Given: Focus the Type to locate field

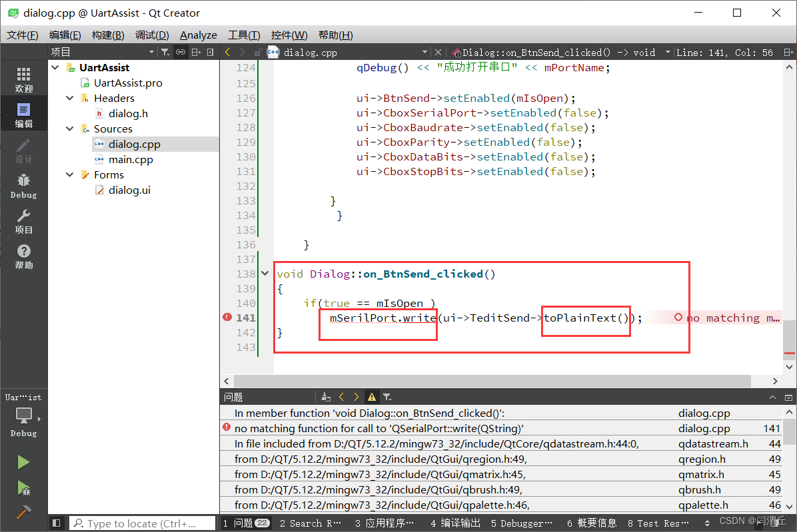Looking at the screenshot, I should (x=141, y=523).
